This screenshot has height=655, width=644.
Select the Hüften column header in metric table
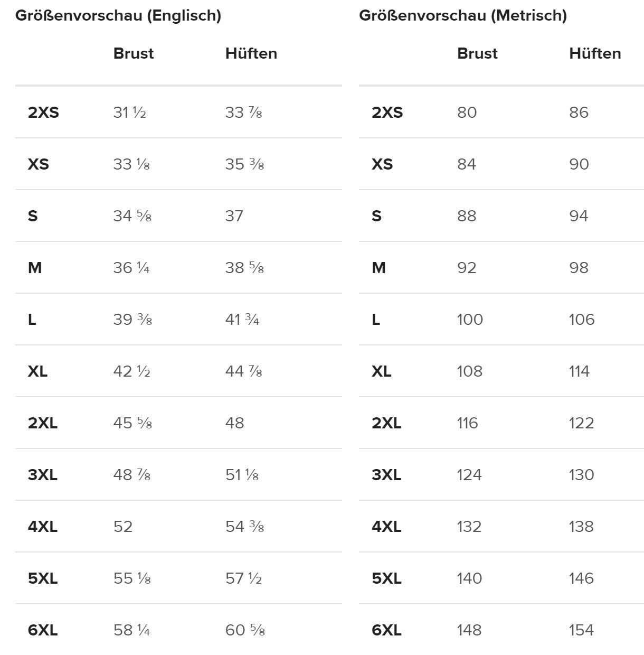(x=595, y=53)
